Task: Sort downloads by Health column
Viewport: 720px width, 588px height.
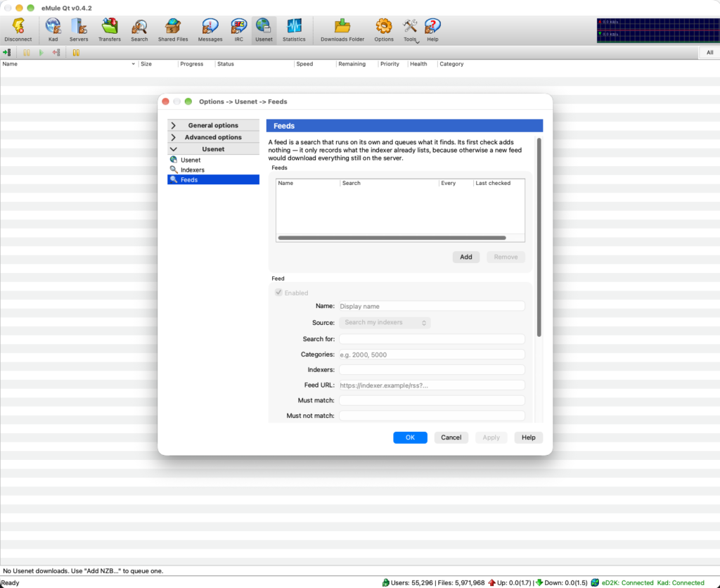Action: point(423,64)
